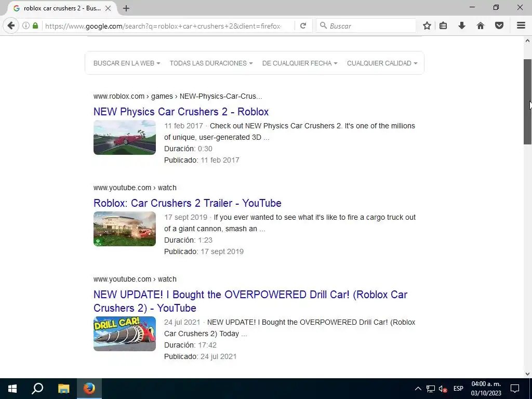The height and width of the screenshot is (399, 532).
Task: Click the URL address bar
Action: [163, 26]
